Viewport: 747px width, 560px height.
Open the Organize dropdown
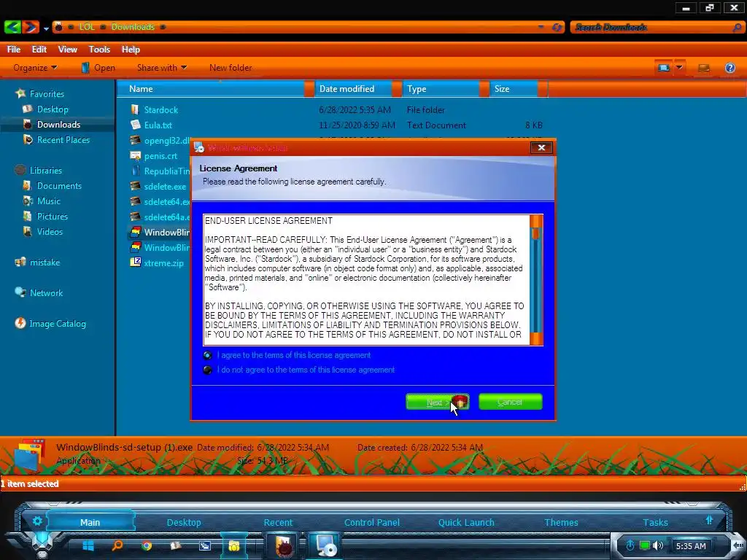coord(35,68)
